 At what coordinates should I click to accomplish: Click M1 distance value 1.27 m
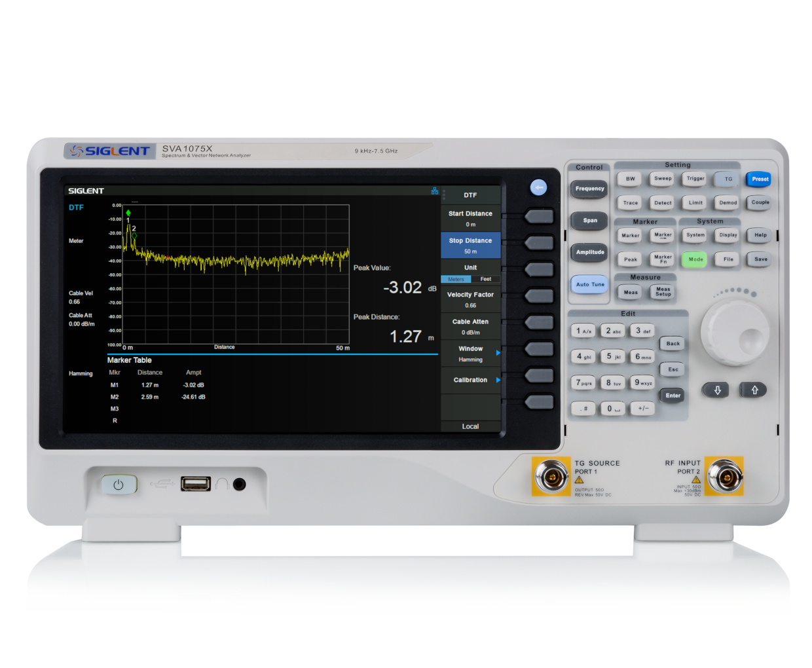[x=150, y=385]
